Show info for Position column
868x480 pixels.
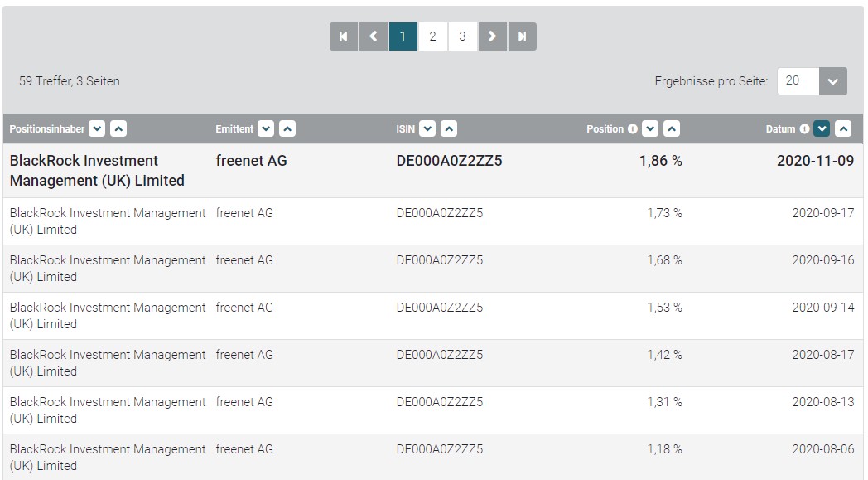coord(633,129)
